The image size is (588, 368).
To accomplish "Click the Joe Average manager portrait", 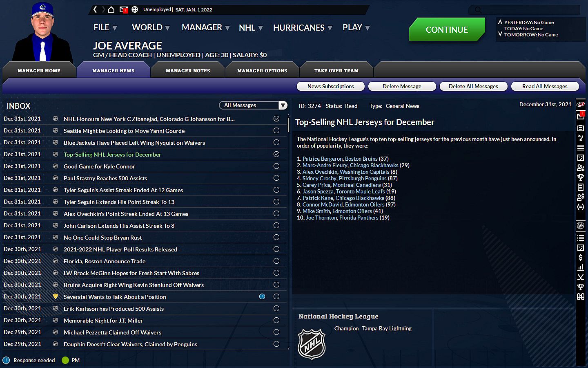I will [42, 32].
